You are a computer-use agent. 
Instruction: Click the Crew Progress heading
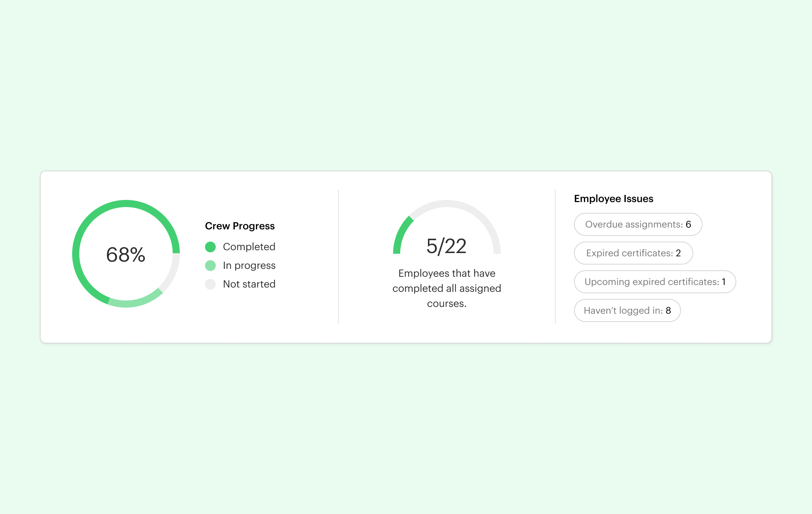(239, 226)
